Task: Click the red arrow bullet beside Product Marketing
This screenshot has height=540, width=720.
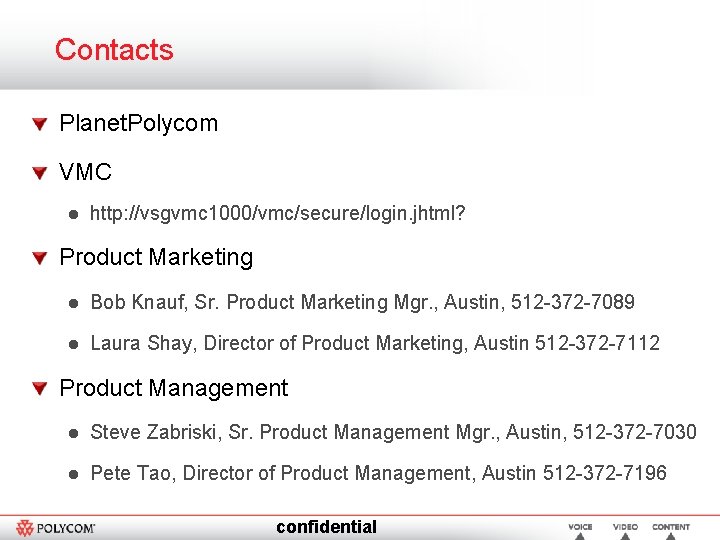Action: (39, 258)
